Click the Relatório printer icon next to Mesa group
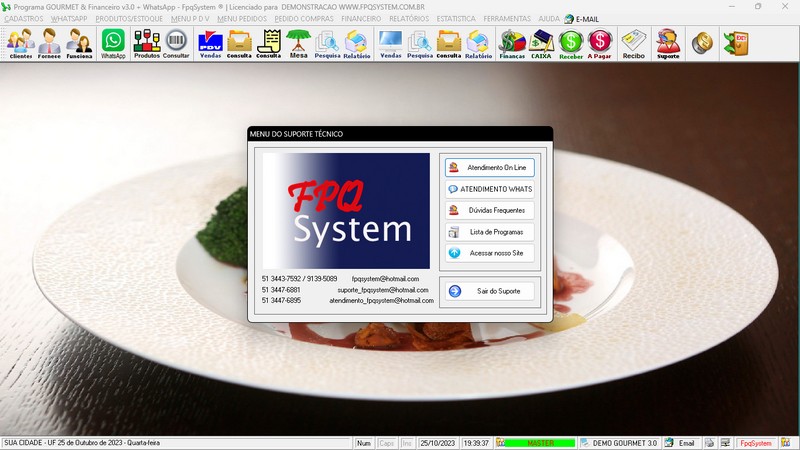This screenshot has width=800, height=450. pos(357,44)
